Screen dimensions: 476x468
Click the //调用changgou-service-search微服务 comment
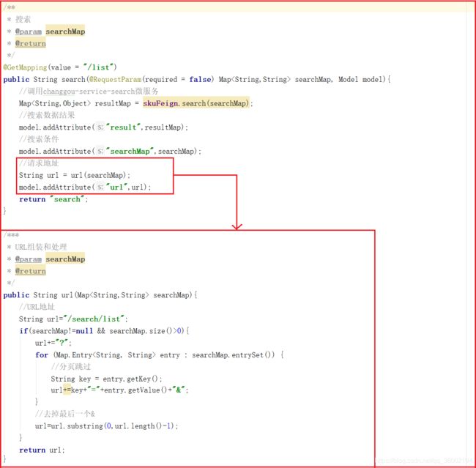(89, 91)
